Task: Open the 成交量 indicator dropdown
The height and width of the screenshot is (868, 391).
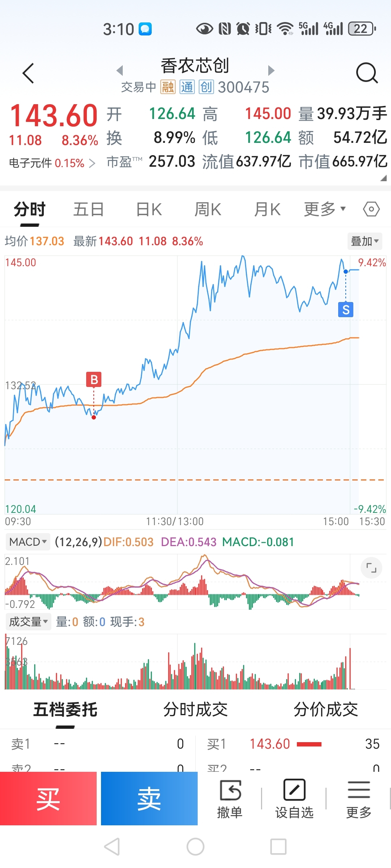Action: point(28,622)
